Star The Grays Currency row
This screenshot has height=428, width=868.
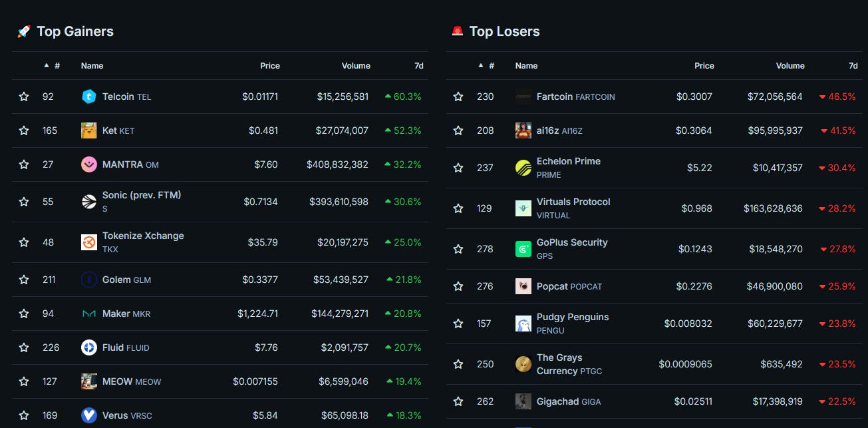(458, 364)
